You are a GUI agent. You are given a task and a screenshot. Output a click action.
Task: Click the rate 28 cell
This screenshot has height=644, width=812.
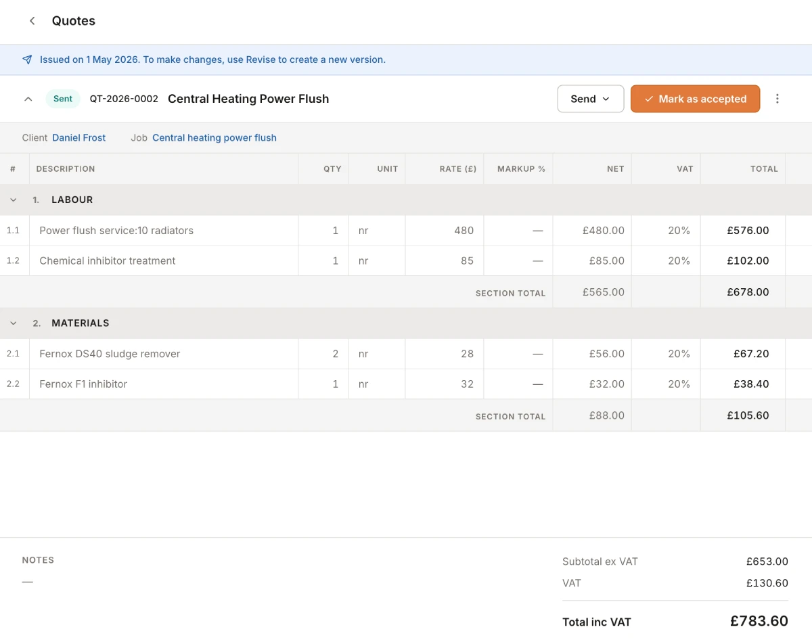coord(445,354)
